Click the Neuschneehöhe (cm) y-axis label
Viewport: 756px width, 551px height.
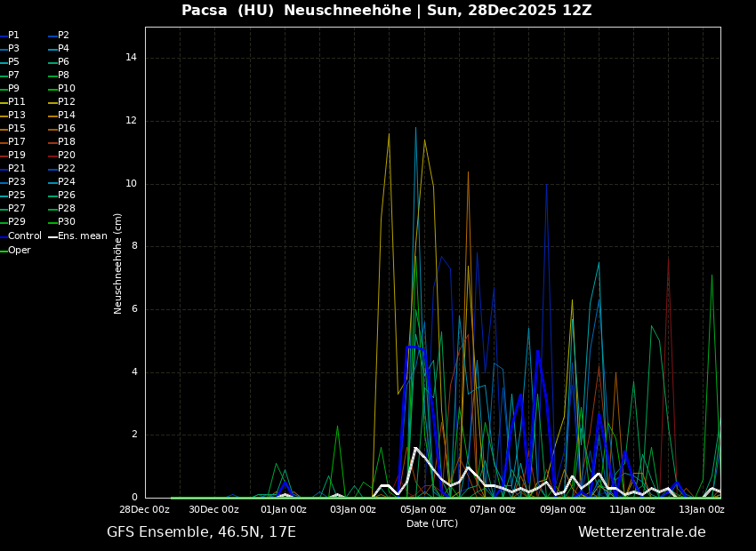[x=118, y=263]
